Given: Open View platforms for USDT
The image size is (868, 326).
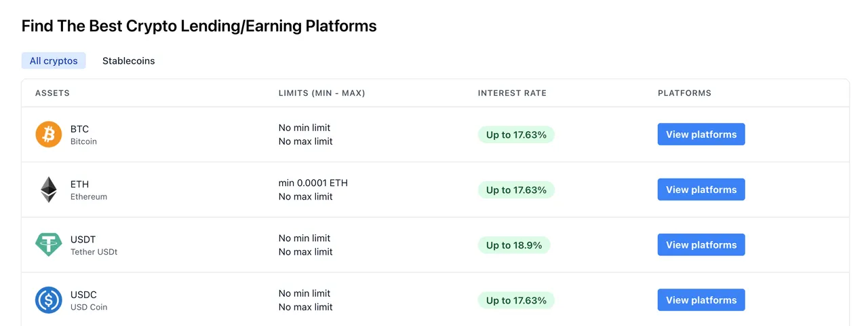Looking at the screenshot, I should coord(701,244).
